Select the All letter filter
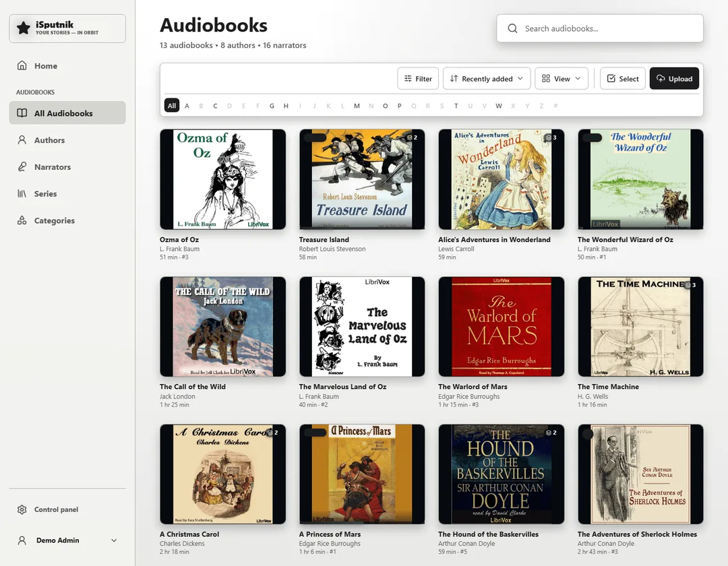 172,106
